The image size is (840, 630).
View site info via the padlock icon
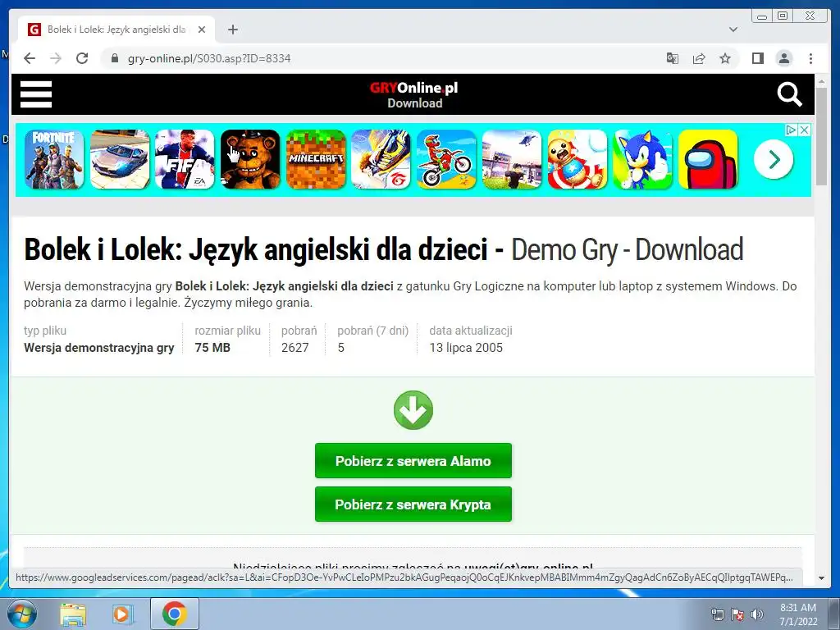(x=114, y=58)
